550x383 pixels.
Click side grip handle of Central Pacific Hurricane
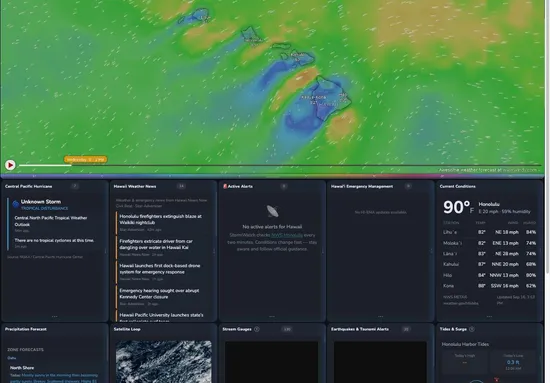click(106, 251)
